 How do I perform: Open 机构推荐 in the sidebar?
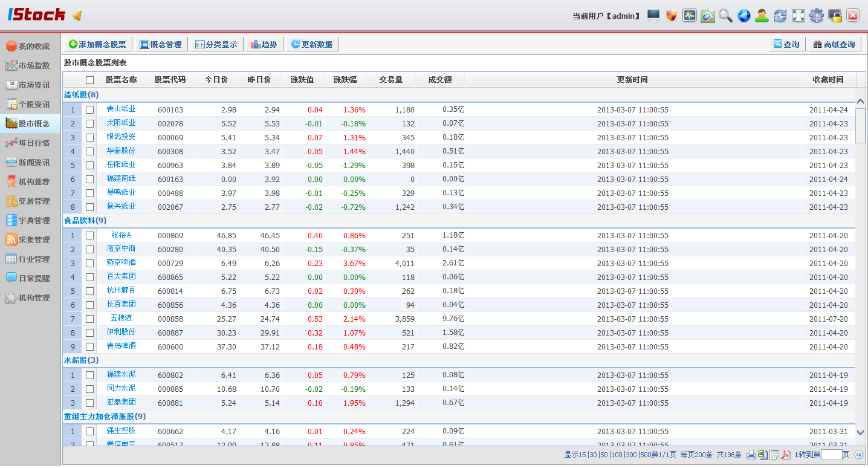point(30,182)
